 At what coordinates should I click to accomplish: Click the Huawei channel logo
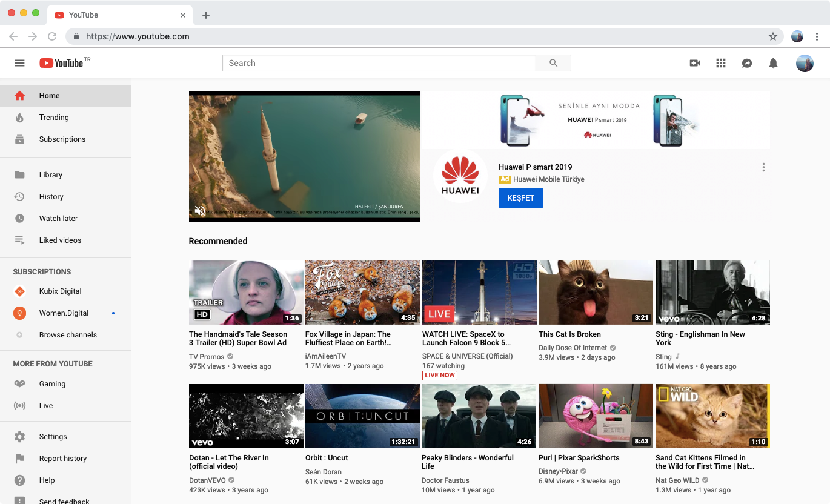(x=460, y=176)
